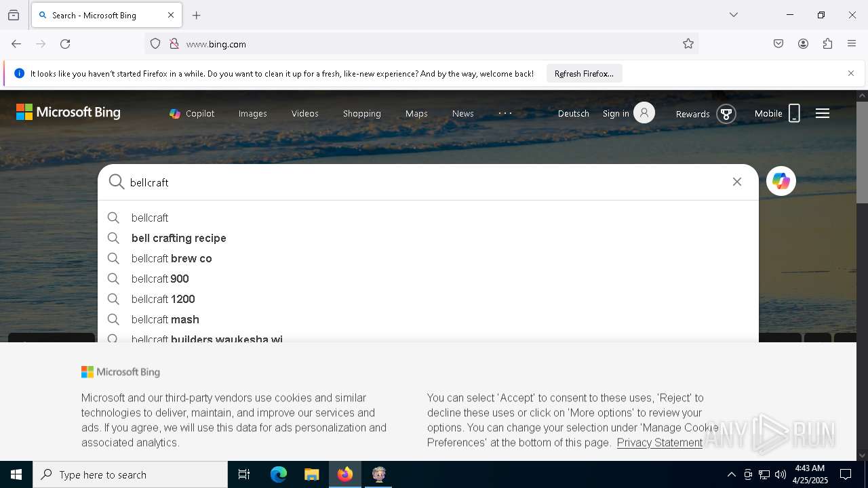The height and width of the screenshot is (488, 868).
Task: Select suggestion 'bellcraft mash'
Action: tap(428, 319)
